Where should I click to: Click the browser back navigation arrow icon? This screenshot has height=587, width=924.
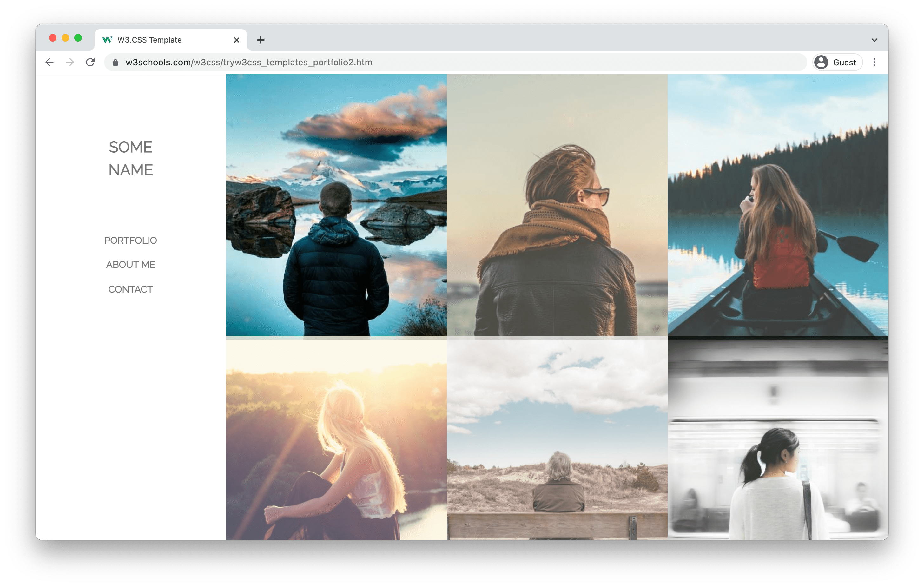coord(50,62)
